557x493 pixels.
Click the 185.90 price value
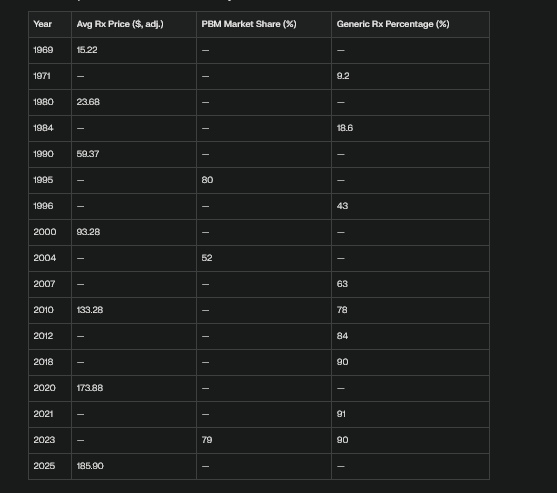click(x=90, y=466)
